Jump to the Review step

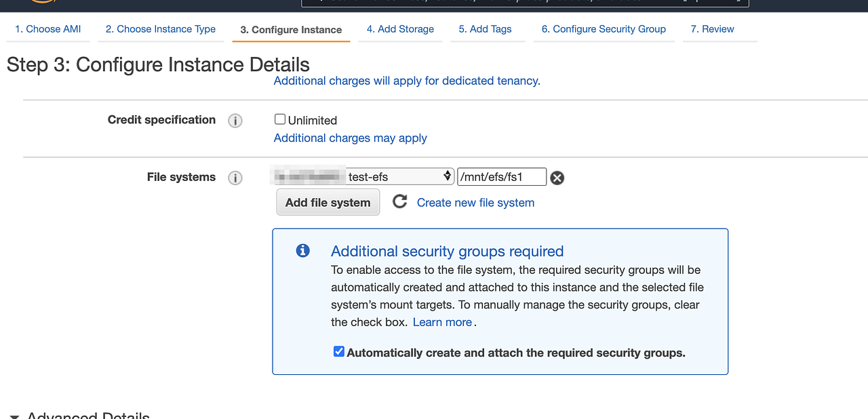(712, 29)
